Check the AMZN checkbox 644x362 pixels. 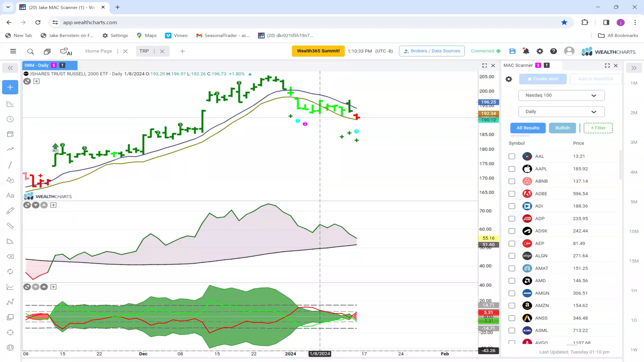pos(512,306)
